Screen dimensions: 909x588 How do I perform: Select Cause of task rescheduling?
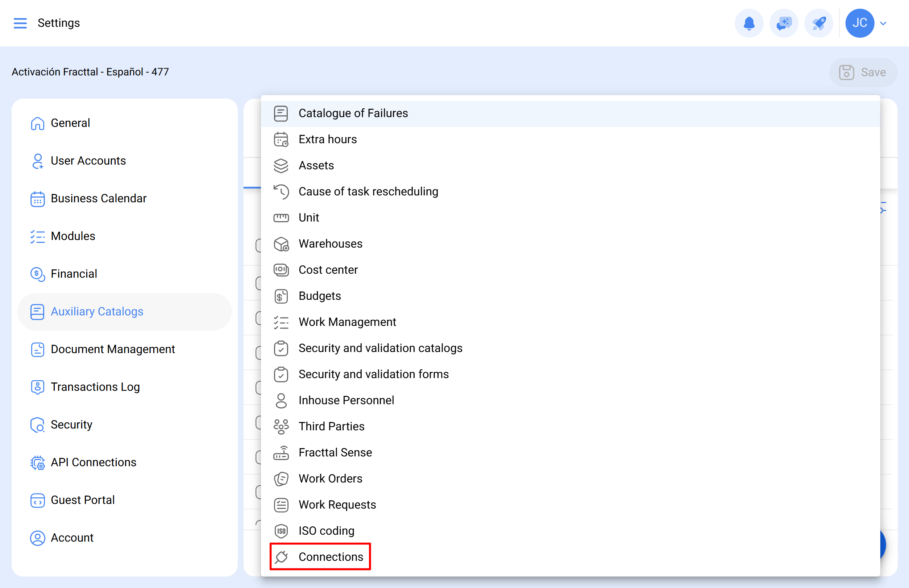click(x=368, y=192)
